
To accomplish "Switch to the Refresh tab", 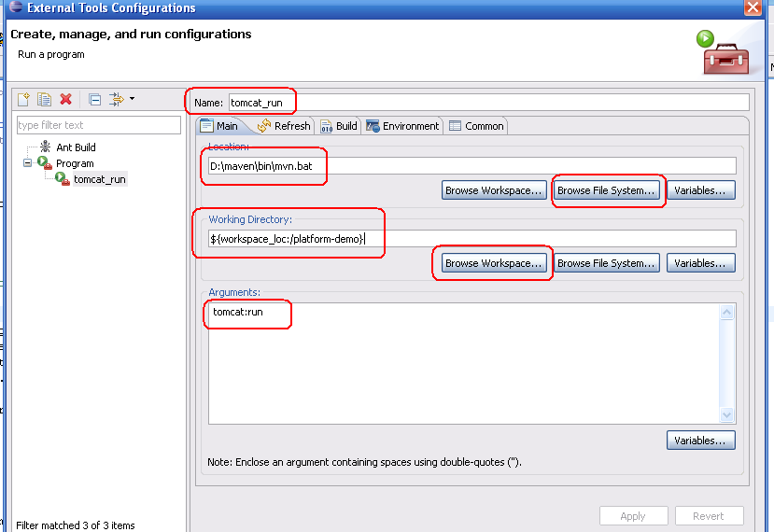I will tap(284, 126).
